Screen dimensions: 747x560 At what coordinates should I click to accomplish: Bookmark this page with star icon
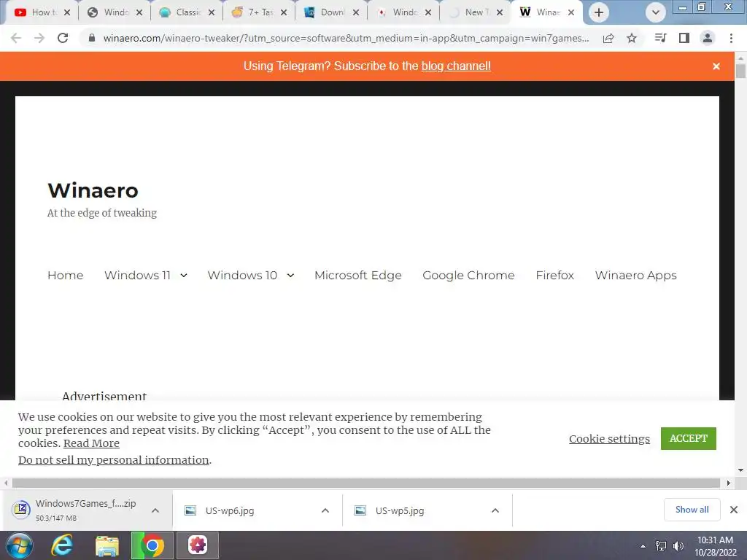point(632,38)
